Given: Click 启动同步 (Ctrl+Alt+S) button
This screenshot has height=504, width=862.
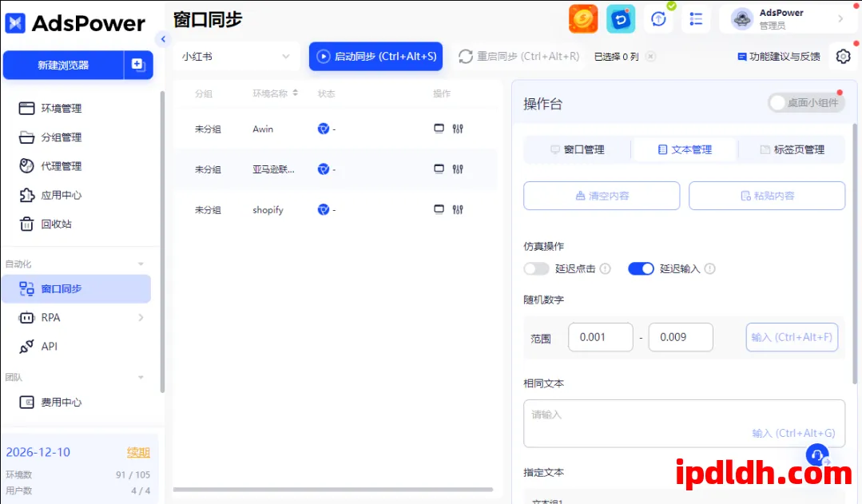Looking at the screenshot, I should click(376, 56).
